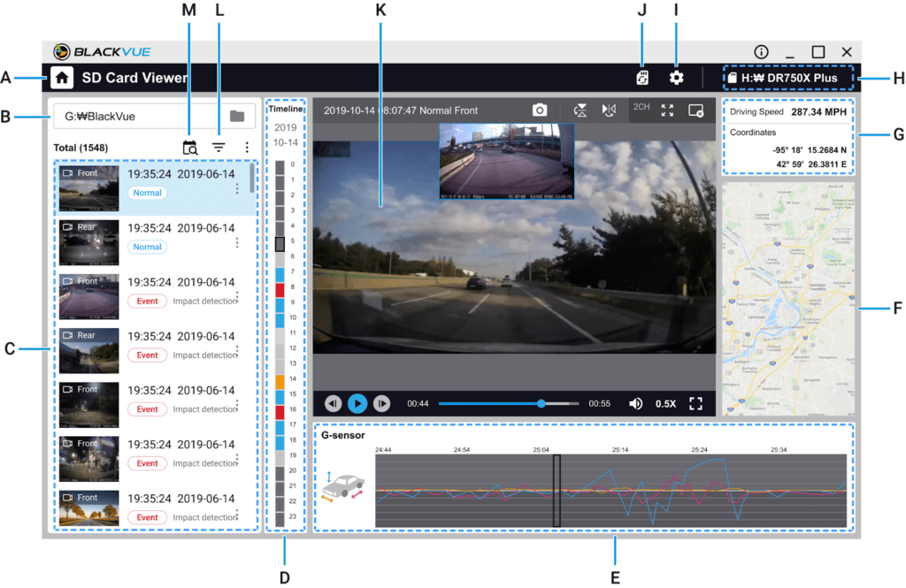
Task: Select hour 8 red block in Timeline
Action: click(x=280, y=288)
